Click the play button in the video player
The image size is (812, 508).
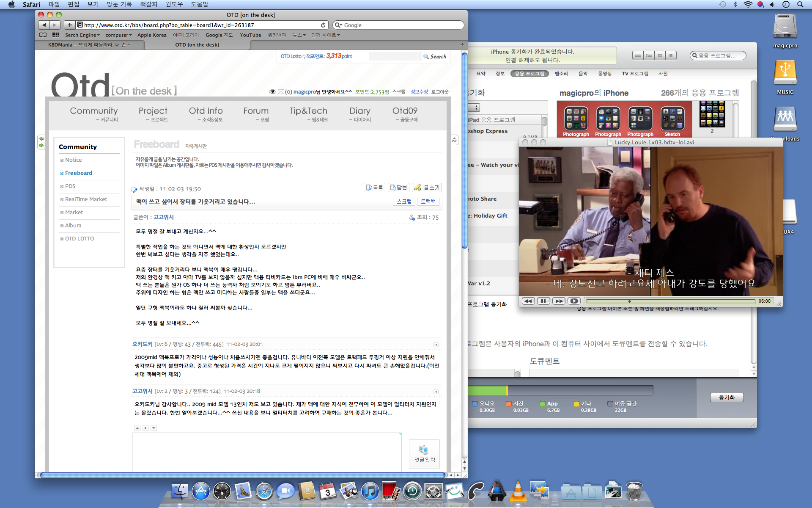(574, 301)
